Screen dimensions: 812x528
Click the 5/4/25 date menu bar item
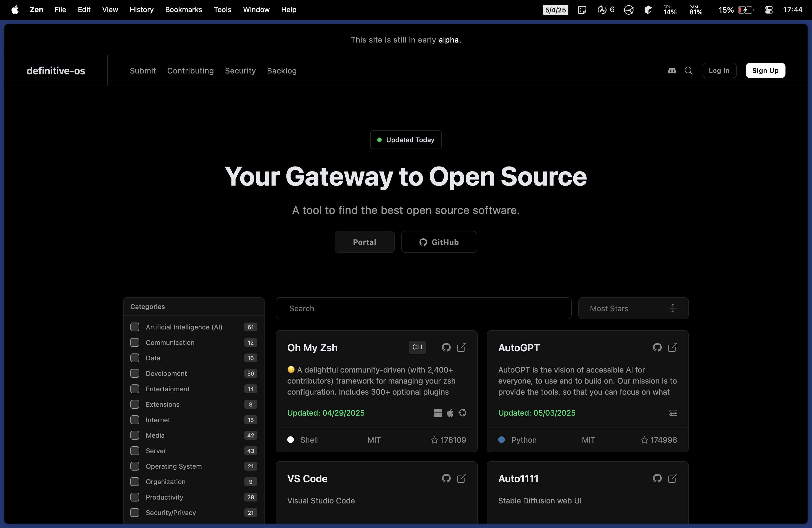click(x=555, y=10)
